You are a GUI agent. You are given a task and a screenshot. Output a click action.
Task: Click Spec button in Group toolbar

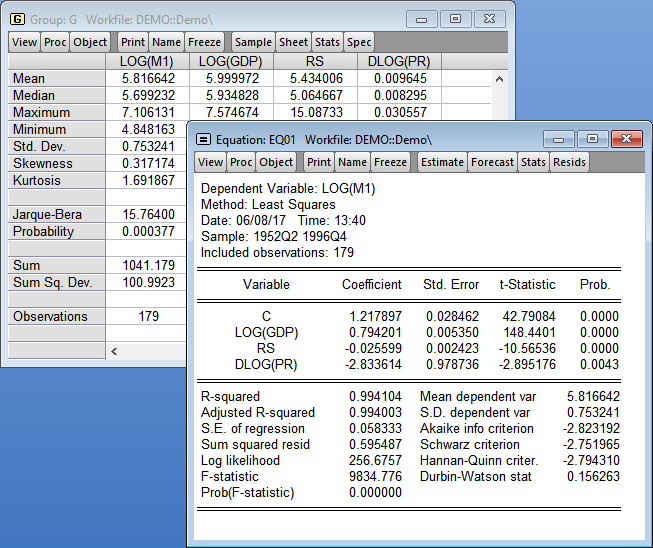click(359, 42)
